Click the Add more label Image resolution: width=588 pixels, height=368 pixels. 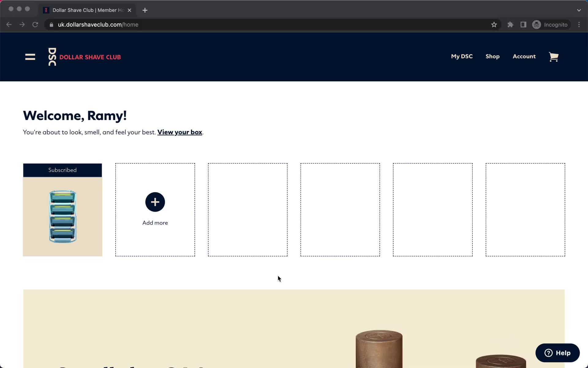pyautogui.click(x=155, y=223)
